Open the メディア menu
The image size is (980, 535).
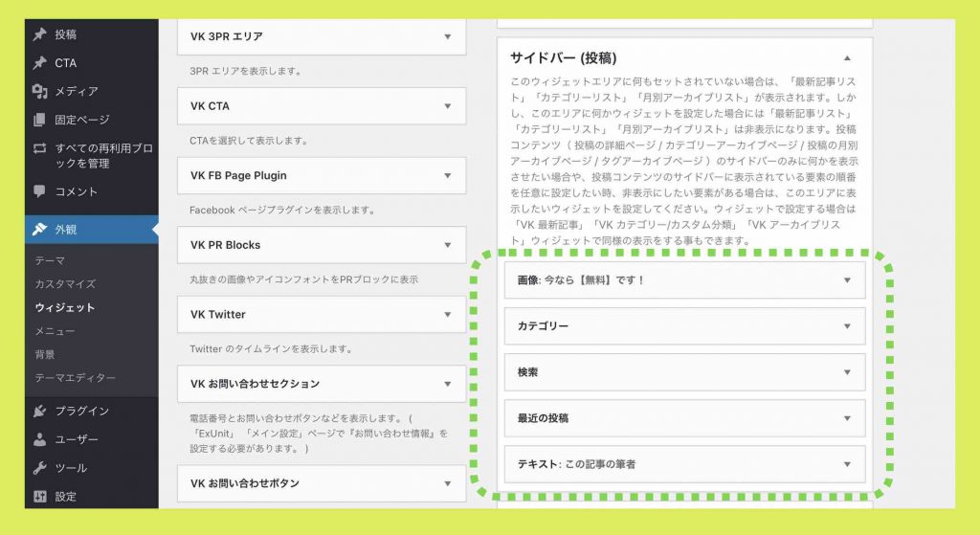click(77, 91)
